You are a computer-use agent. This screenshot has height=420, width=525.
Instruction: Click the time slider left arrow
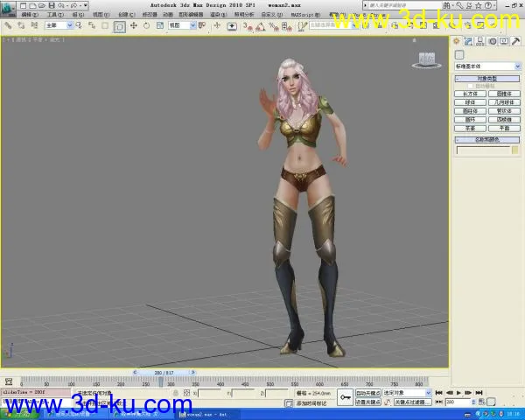135,373
